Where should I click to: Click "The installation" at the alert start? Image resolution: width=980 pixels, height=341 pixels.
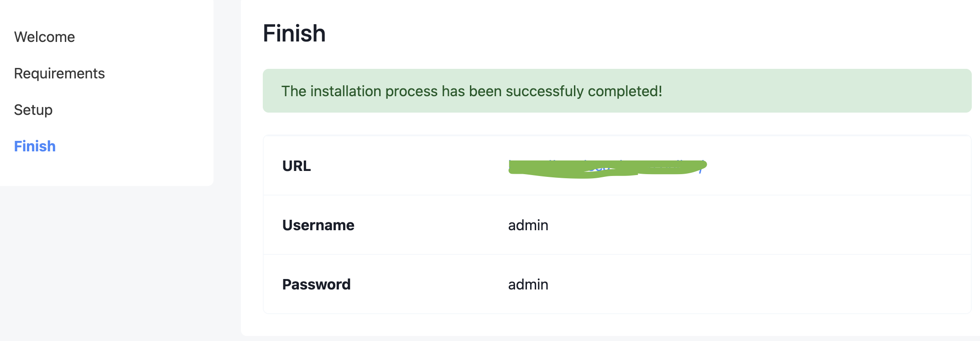pyautogui.click(x=331, y=91)
